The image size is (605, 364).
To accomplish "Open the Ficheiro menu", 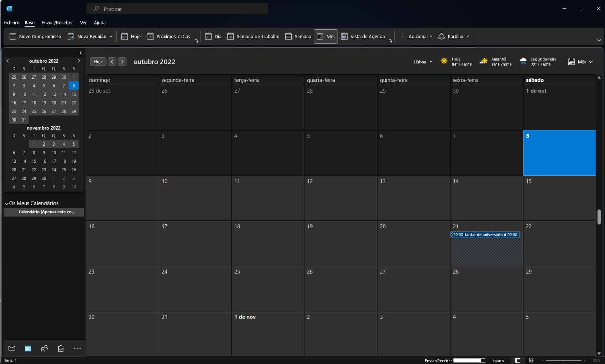I will point(11,22).
